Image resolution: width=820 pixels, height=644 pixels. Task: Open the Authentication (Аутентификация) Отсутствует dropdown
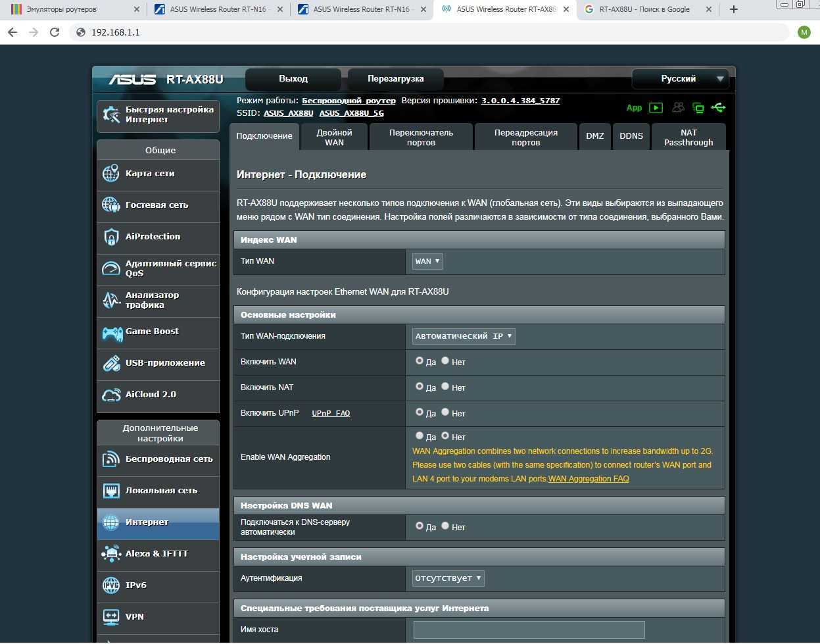pos(448,578)
